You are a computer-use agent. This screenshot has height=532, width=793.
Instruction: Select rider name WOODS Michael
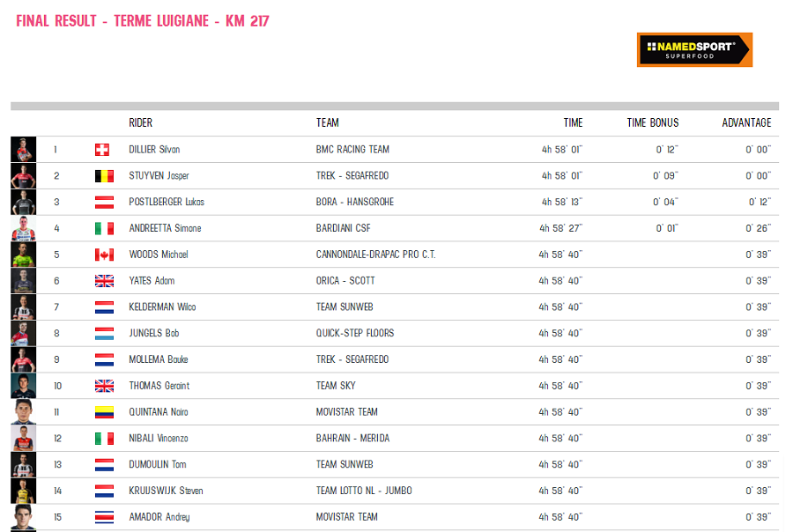click(x=159, y=255)
